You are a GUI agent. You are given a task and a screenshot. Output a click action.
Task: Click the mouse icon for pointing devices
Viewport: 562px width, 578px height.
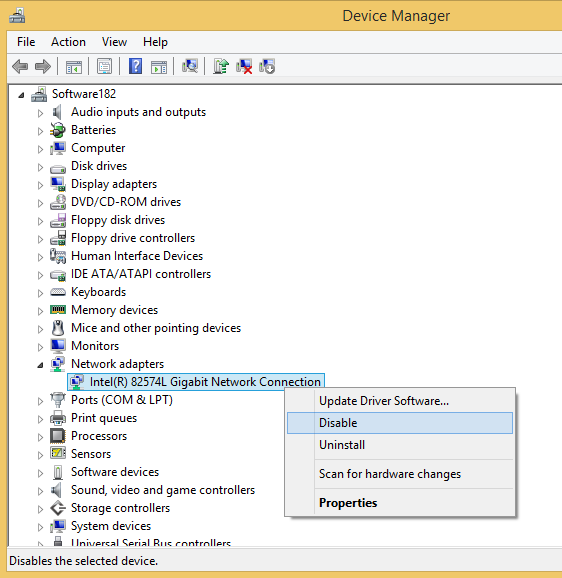(58, 328)
